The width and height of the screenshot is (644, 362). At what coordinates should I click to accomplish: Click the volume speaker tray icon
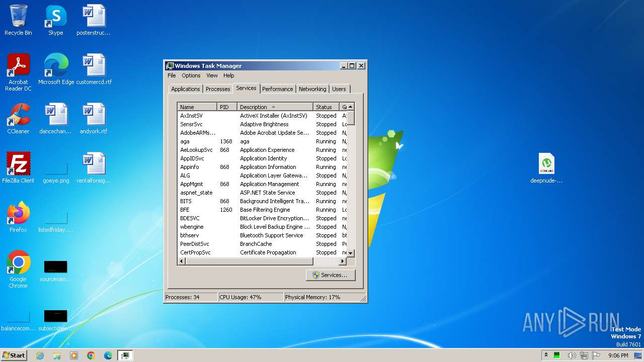click(572, 355)
